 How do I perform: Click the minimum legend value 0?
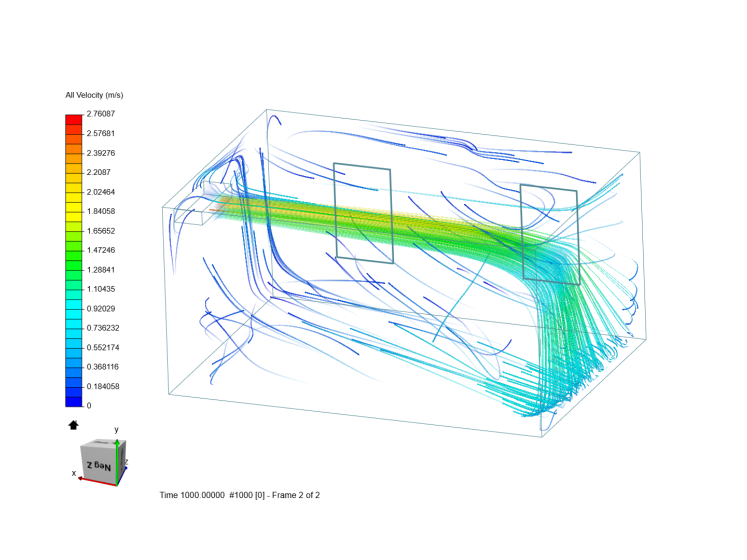pos(89,405)
